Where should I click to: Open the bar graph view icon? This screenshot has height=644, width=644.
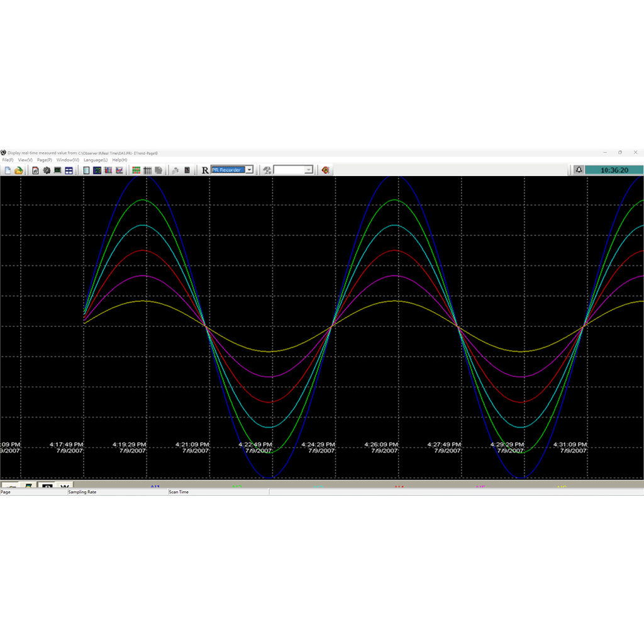coord(108,170)
